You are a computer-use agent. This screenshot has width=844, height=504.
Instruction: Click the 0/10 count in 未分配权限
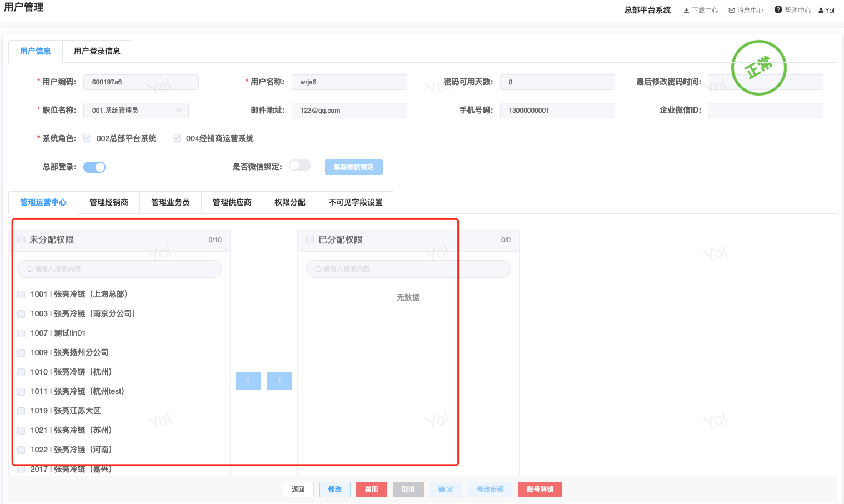point(215,240)
